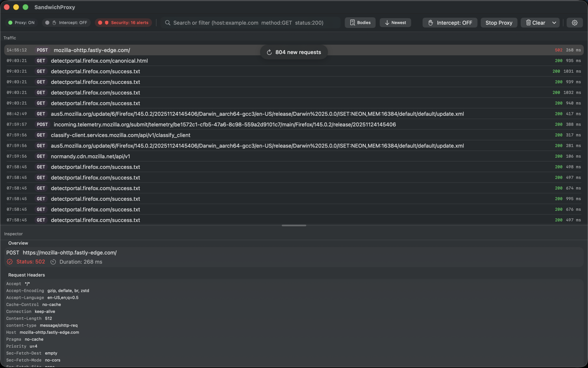Click the Stop Proxy button
588x368 pixels.
click(498, 23)
